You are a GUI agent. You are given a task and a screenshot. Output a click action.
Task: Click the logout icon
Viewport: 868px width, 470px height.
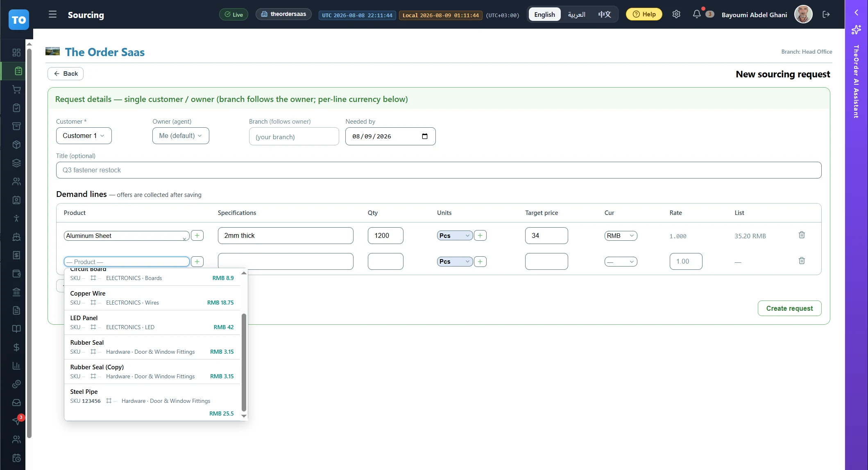826,14
